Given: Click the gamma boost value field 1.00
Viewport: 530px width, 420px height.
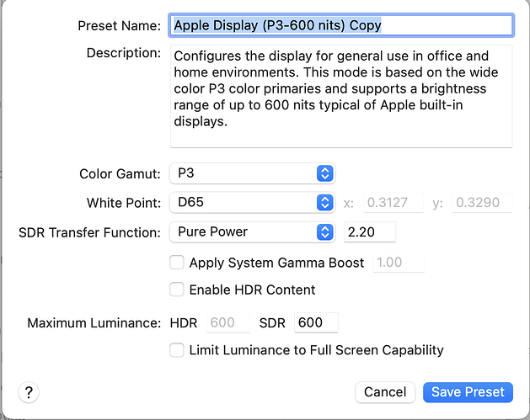Looking at the screenshot, I should point(399,263).
